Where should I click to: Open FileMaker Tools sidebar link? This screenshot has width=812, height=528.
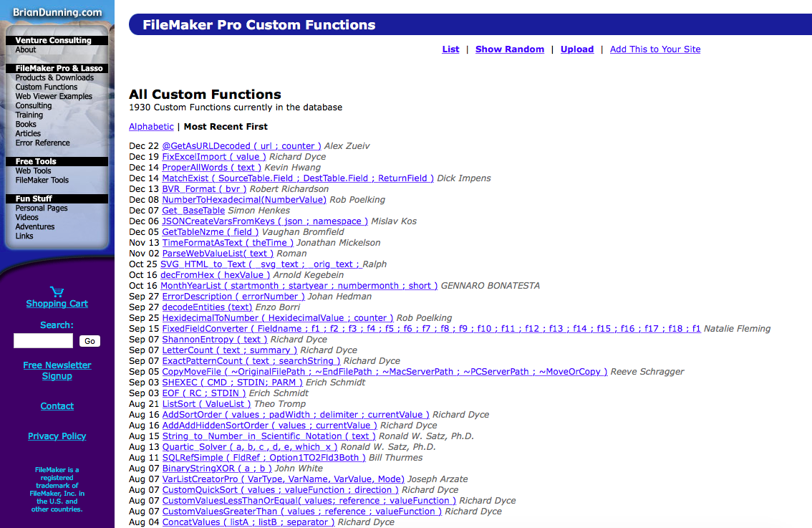(x=42, y=181)
